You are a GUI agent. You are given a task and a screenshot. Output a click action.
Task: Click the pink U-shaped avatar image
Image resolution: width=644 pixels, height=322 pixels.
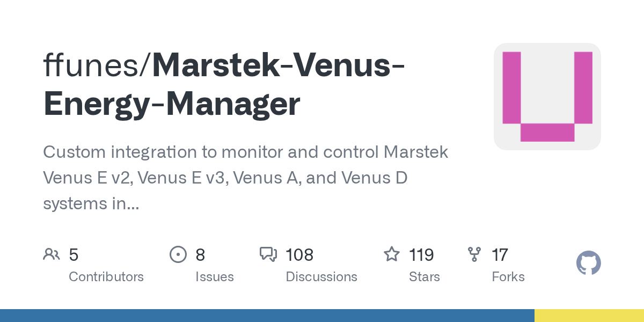547,97
